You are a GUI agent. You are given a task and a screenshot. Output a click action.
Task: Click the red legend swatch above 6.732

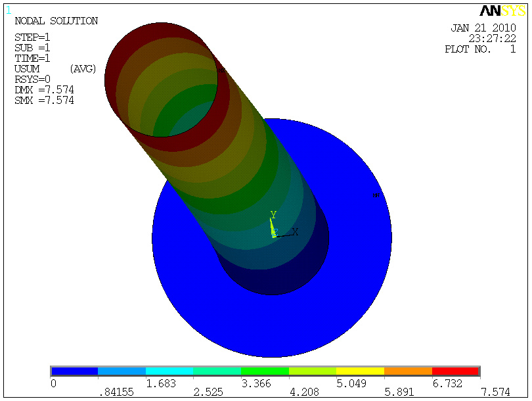point(456,371)
